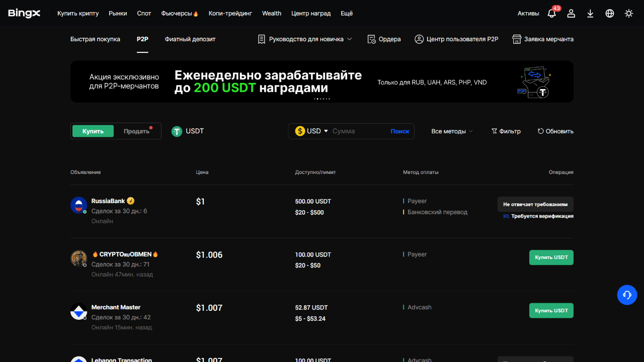The width and height of the screenshot is (644, 362).
Task: Open Ордера orders page
Action: tap(384, 39)
